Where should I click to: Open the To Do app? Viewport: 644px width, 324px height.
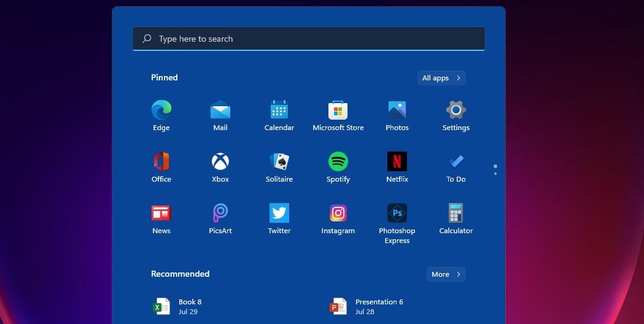(456, 167)
